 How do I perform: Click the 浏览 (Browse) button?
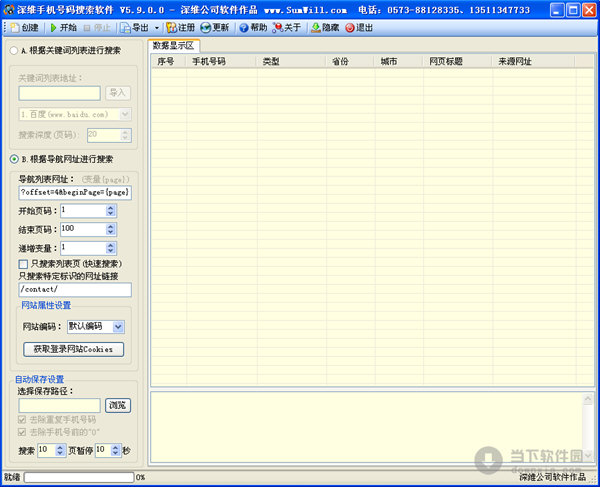tap(118, 406)
